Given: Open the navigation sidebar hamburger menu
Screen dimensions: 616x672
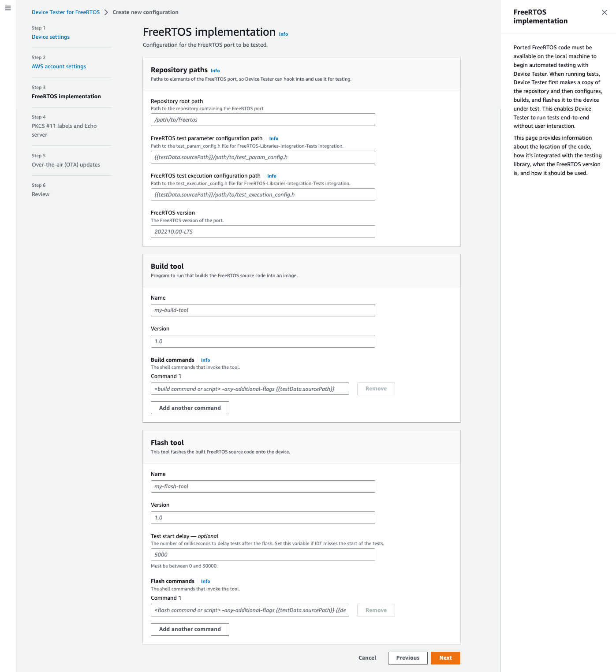Looking at the screenshot, I should click(x=8, y=7).
